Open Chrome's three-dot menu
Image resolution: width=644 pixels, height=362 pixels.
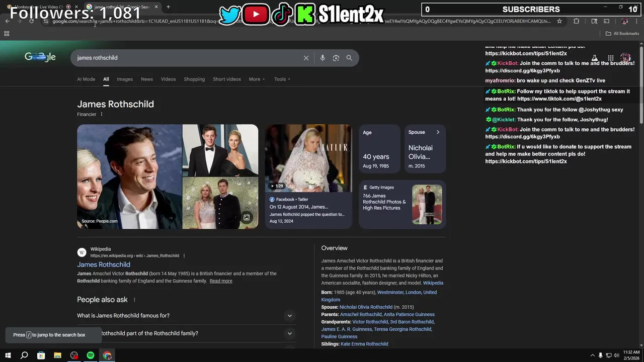[636, 21]
